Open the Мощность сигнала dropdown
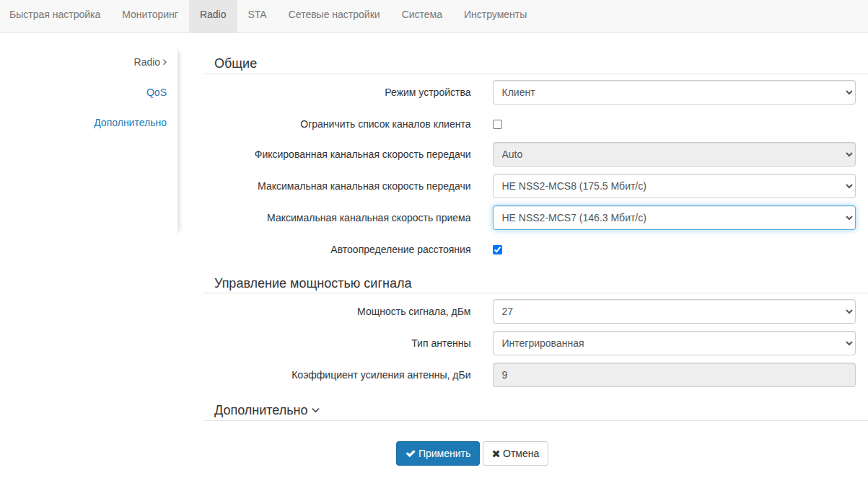868x483 pixels. (674, 311)
